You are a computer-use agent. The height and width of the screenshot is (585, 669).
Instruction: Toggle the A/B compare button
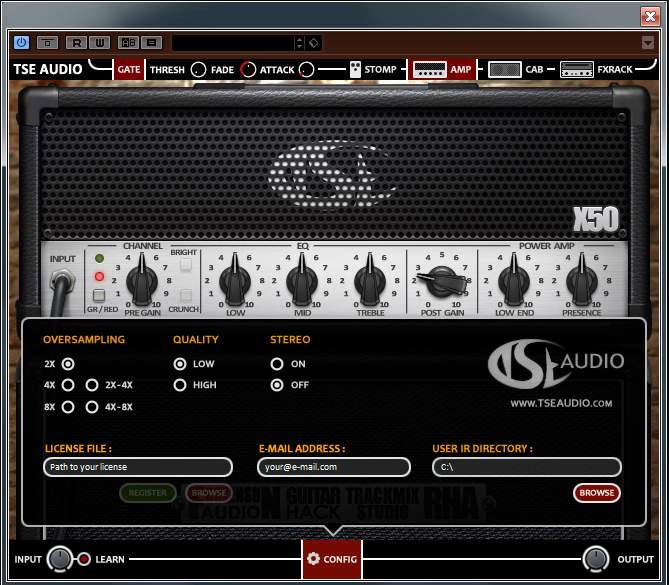point(128,43)
